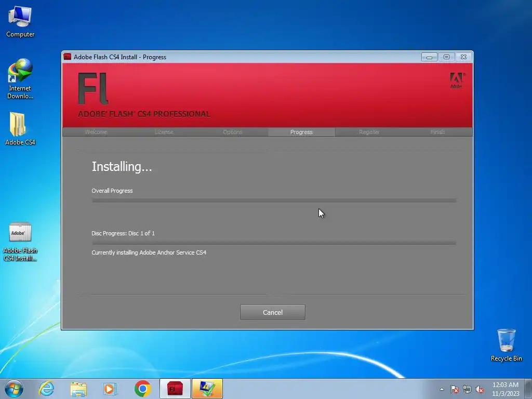Maximize the Adobe Flash CS4 Install window

click(446, 57)
